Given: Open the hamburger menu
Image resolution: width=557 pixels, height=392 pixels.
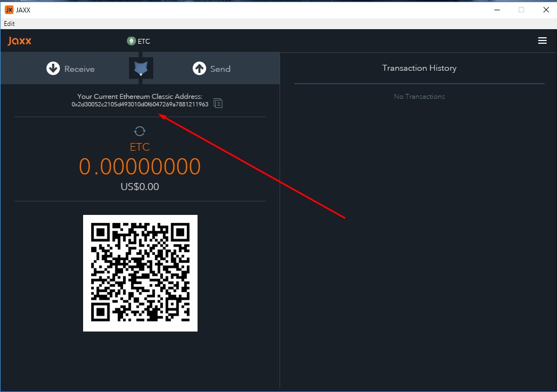Looking at the screenshot, I should coord(542,41).
